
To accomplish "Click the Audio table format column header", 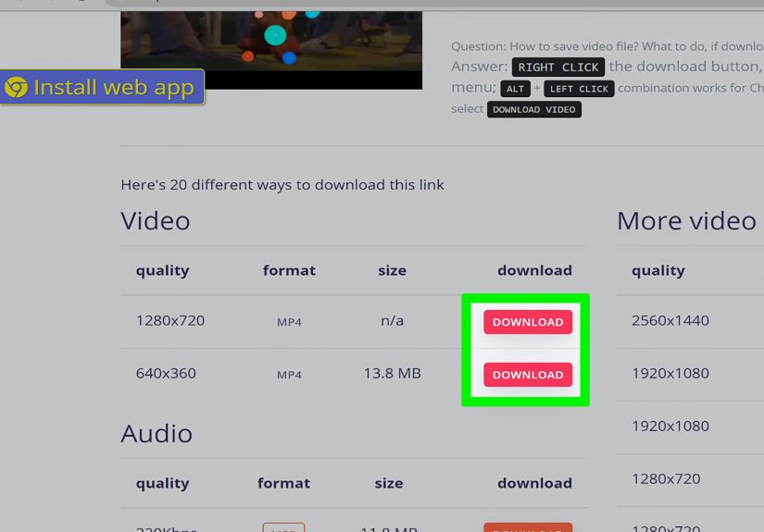I will click(x=283, y=483).
